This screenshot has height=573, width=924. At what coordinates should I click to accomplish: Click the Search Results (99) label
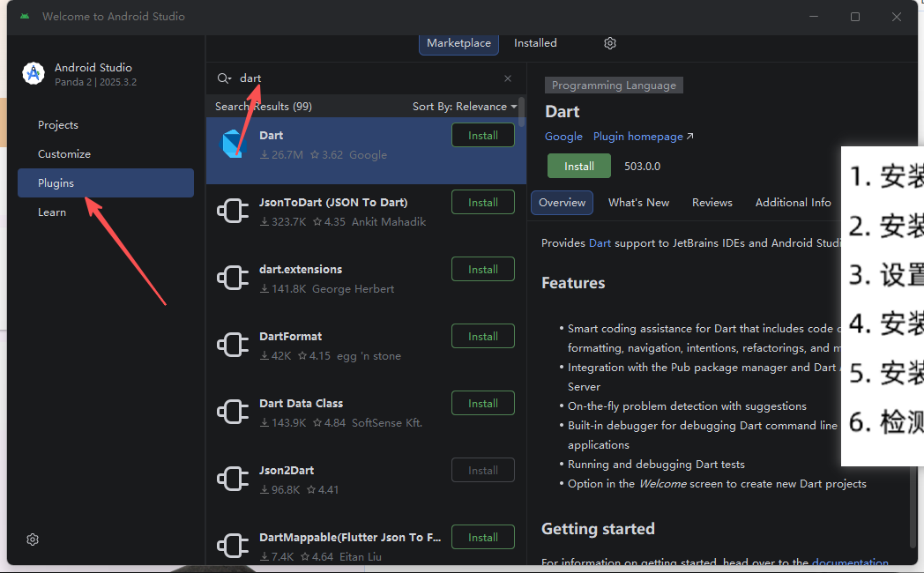point(264,107)
